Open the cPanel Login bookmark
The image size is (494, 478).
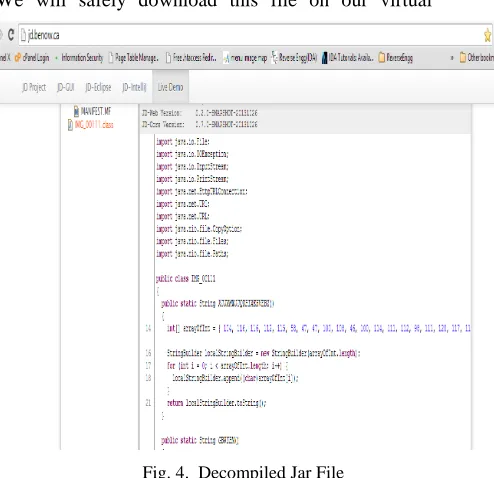pyautogui.click(x=32, y=58)
